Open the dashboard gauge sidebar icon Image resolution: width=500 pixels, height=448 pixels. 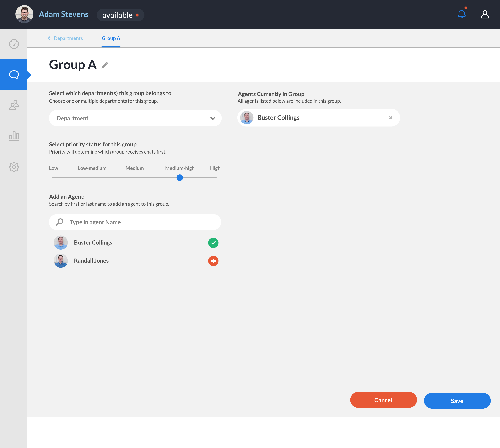click(x=14, y=44)
